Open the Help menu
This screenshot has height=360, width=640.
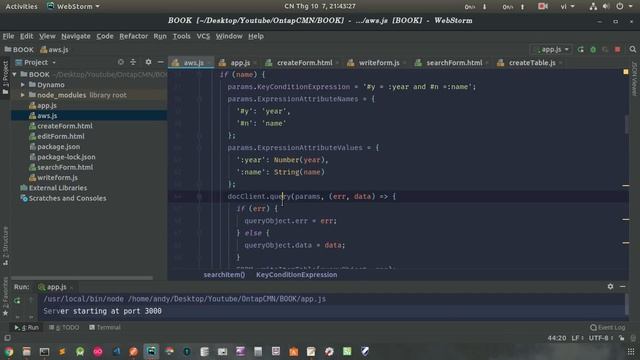[x=256, y=36]
